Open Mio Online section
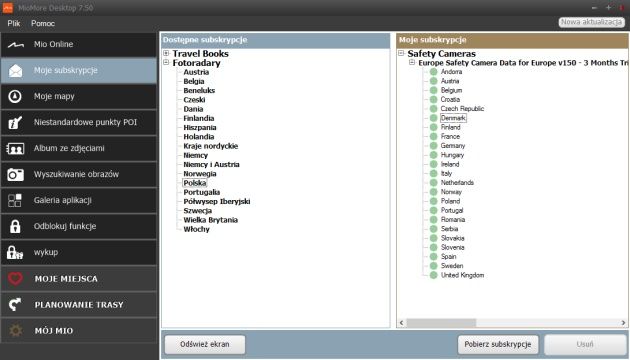The image size is (630, 360). click(79, 45)
